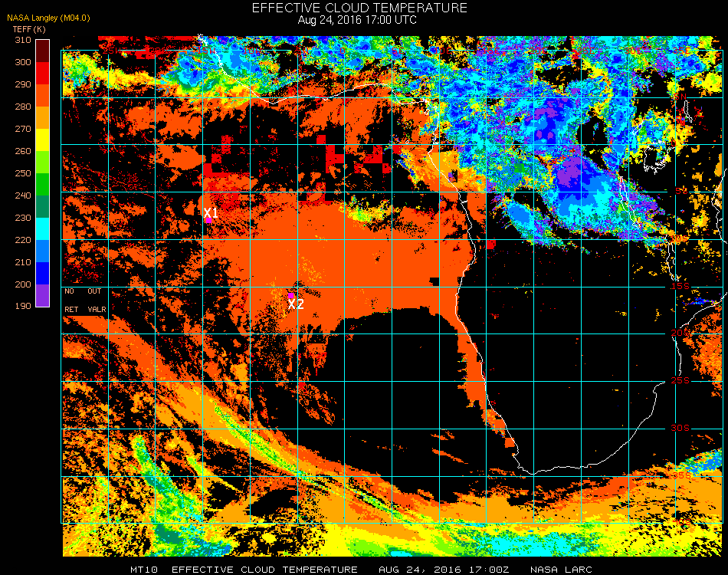Click the magenta X2 marker on the map
This screenshot has height=575, width=728.
click(290, 295)
